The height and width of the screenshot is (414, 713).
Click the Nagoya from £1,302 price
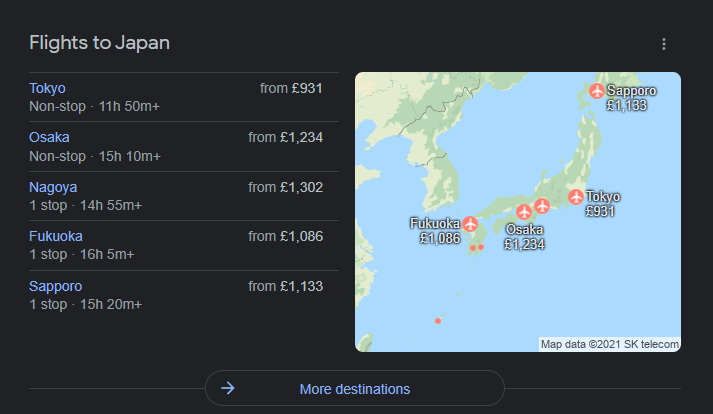(285, 187)
